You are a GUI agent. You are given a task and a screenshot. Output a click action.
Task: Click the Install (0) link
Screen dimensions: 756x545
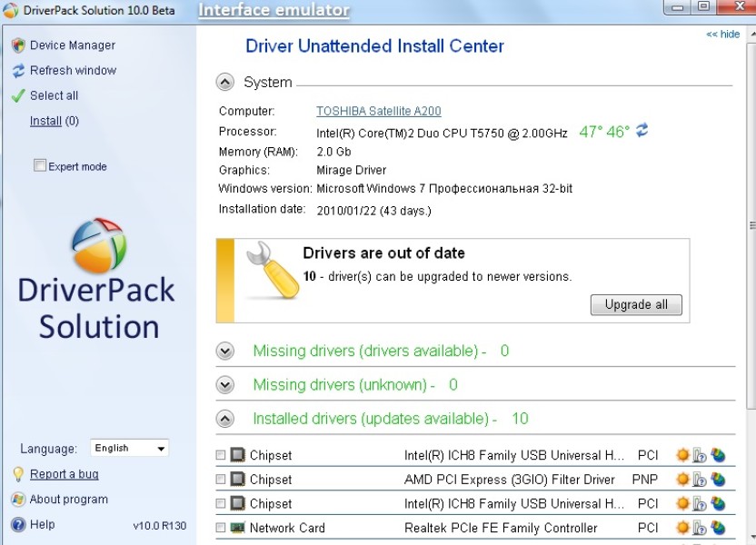[x=54, y=121]
